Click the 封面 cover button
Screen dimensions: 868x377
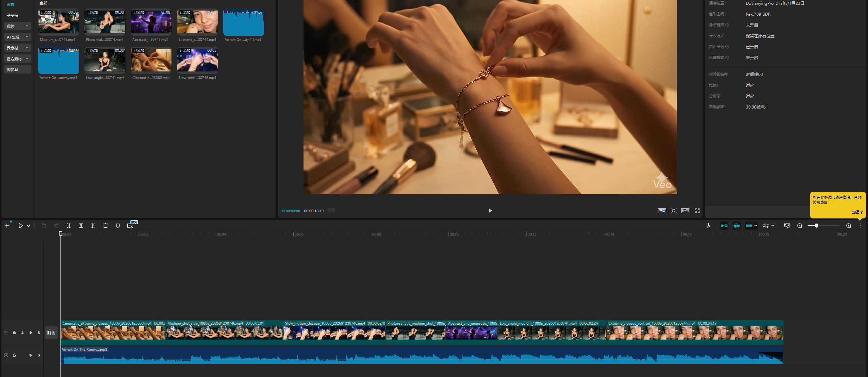pyautogui.click(x=51, y=333)
